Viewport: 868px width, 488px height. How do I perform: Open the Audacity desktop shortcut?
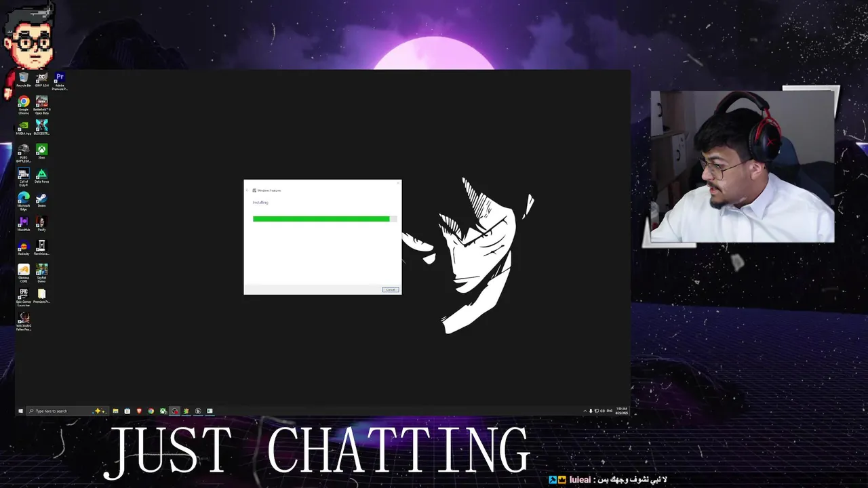click(x=24, y=248)
